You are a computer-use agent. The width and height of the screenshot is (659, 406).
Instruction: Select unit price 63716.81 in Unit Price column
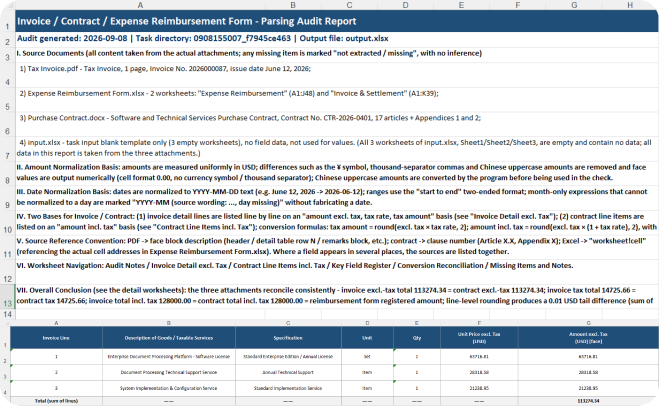tap(479, 356)
